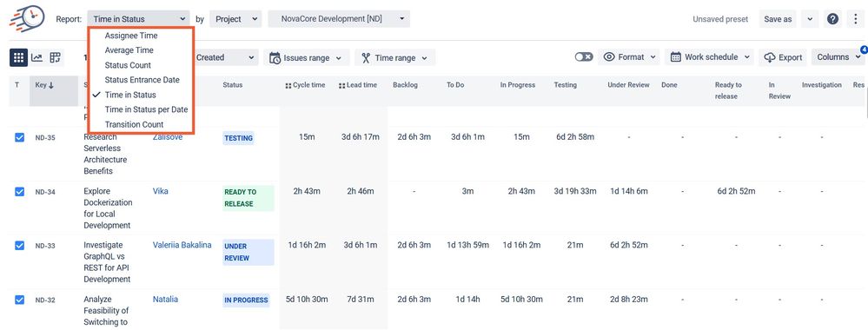Sort by the Key column header
This screenshot has width=868, height=330.
54,91
